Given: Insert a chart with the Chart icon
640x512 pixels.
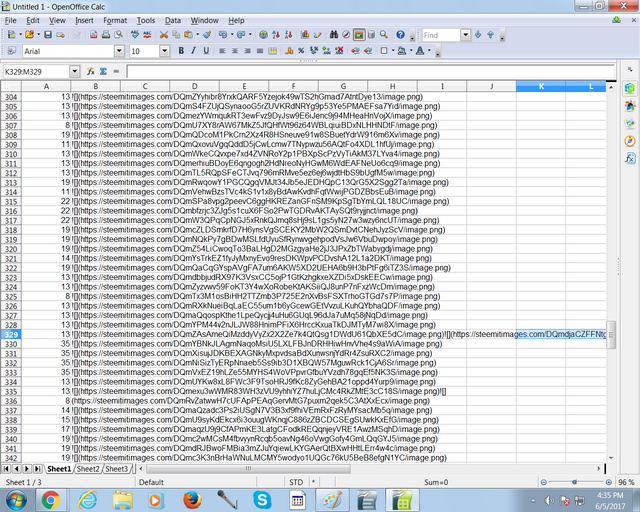Looking at the screenshot, I should click(305, 35).
